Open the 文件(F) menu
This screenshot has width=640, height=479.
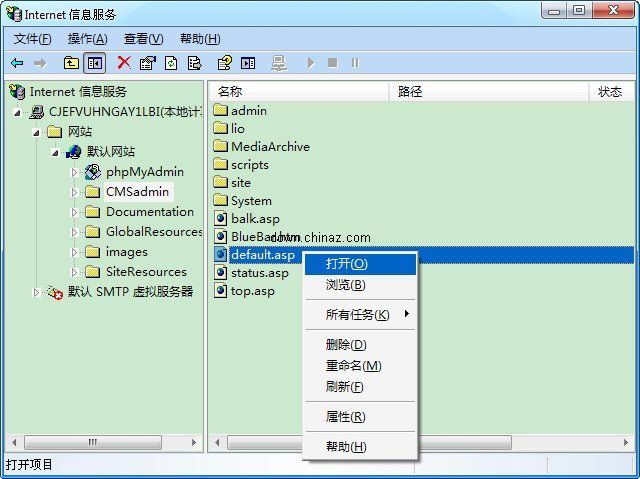(x=33, y=39)
